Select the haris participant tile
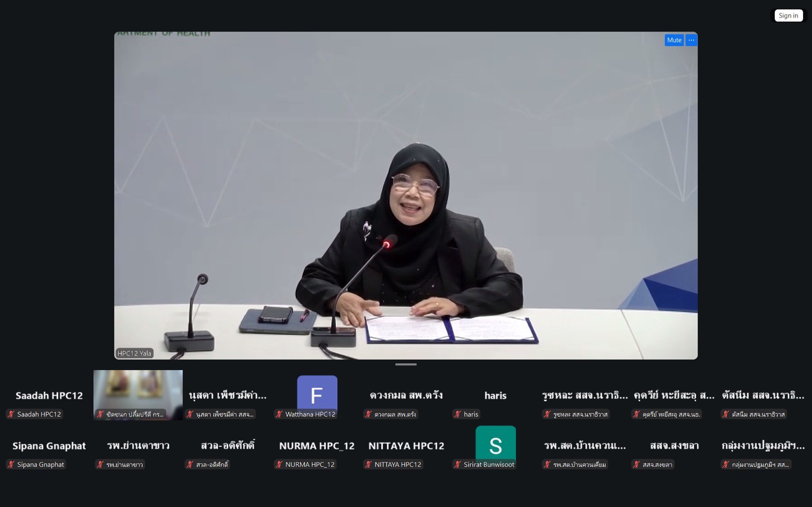This screenshot has width=812, height=507. [495, 396]
